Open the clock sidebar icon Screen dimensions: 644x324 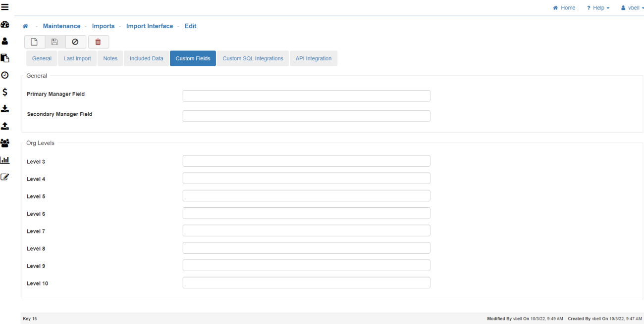(5, 75)
